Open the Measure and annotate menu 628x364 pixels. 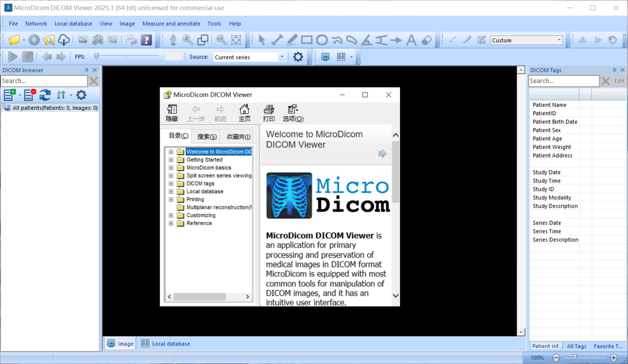(x=171, y=23)
